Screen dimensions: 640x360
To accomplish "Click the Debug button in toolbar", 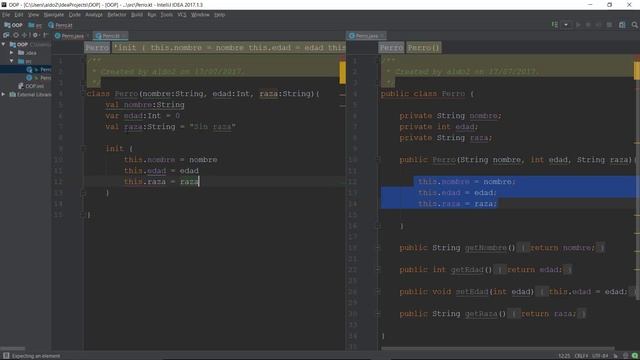I will click(x=588, y=25).
